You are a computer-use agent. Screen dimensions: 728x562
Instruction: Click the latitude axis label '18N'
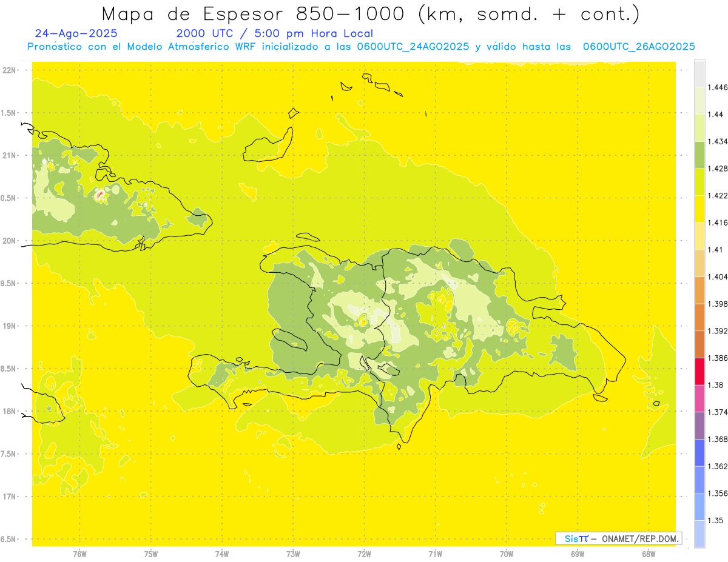tap(10, 411)
